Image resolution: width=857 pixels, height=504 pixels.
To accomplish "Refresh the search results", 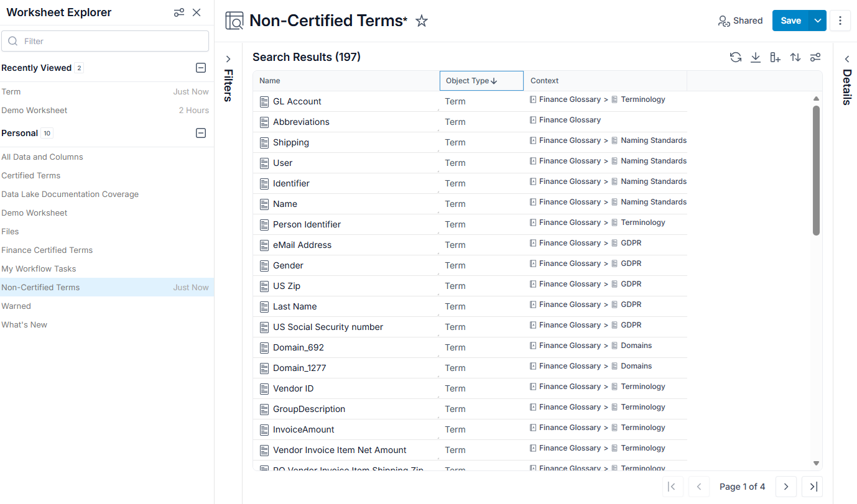I will (736, 57).
